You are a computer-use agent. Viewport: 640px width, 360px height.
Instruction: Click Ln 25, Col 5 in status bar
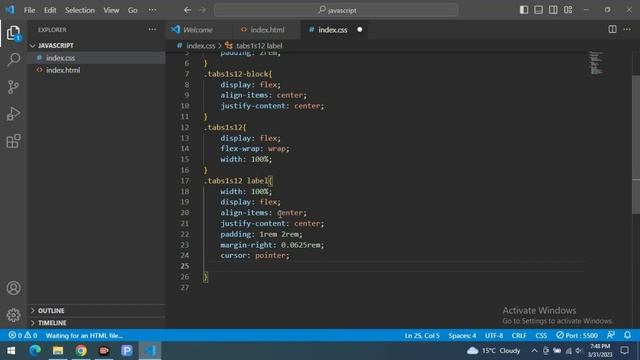point(422,336)
